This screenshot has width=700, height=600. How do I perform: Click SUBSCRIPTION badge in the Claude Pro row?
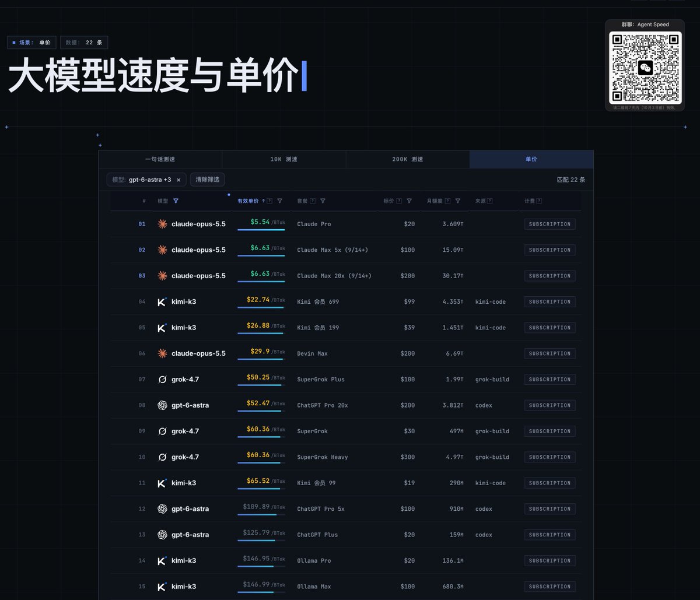(549, 224)
